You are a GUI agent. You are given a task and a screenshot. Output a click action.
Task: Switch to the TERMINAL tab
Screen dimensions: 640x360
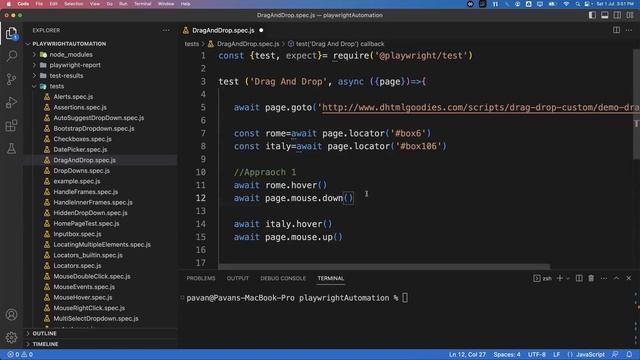[331, 278]
